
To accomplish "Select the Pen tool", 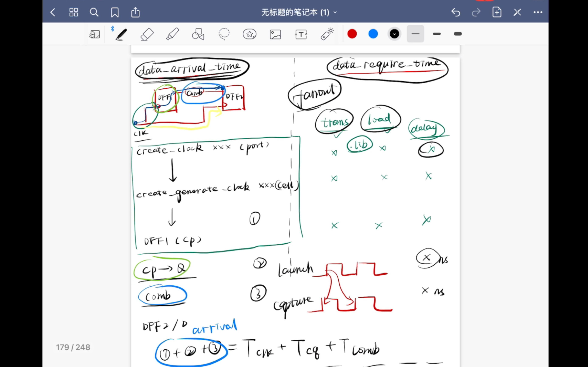I will click(x=121, y=34).
